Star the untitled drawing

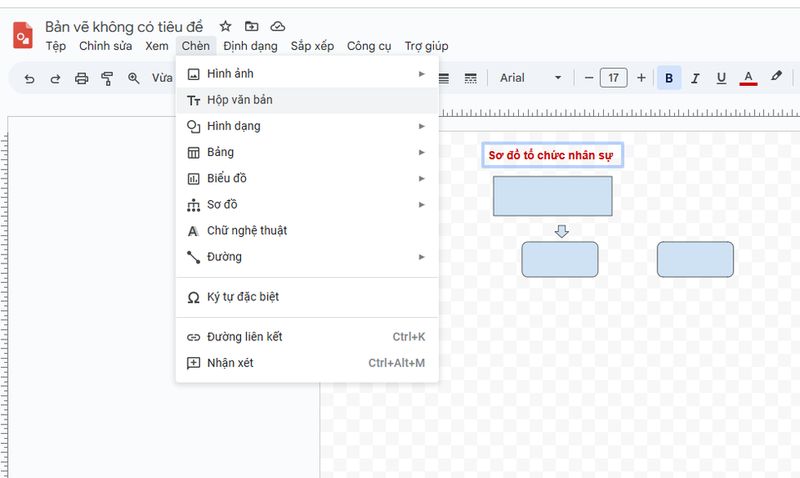click(226, 26)
